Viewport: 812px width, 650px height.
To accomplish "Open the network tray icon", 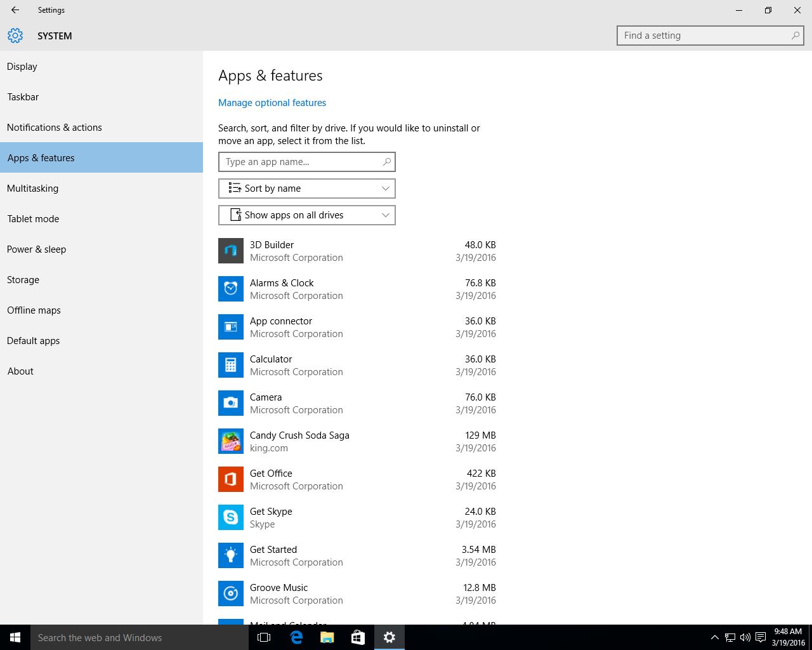I will [x=730, y=637].
